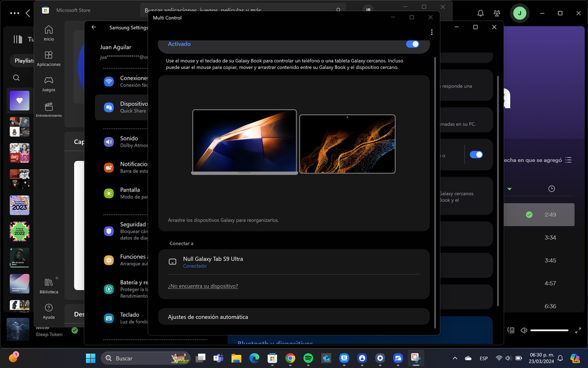
Task: Open the Liked Songs heart playlist in Spotify
Action: coord(19,101)
